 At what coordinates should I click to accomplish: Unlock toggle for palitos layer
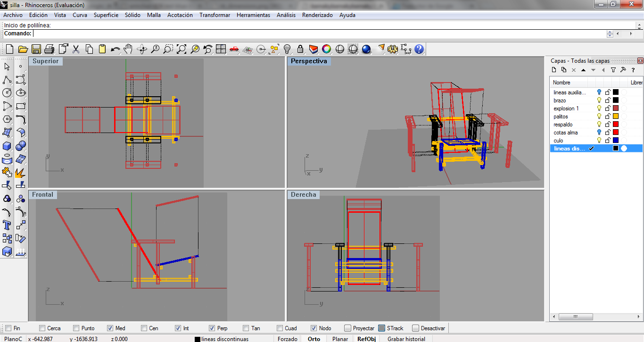608,117
